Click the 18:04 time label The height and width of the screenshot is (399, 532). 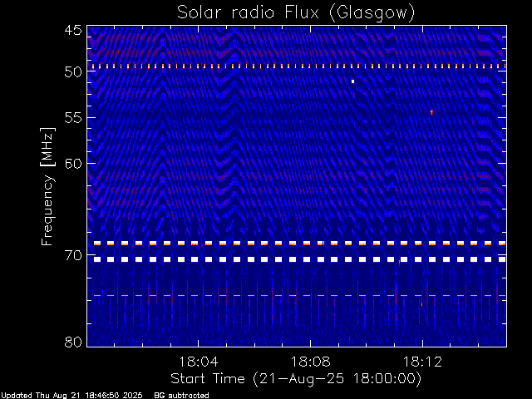199,362
